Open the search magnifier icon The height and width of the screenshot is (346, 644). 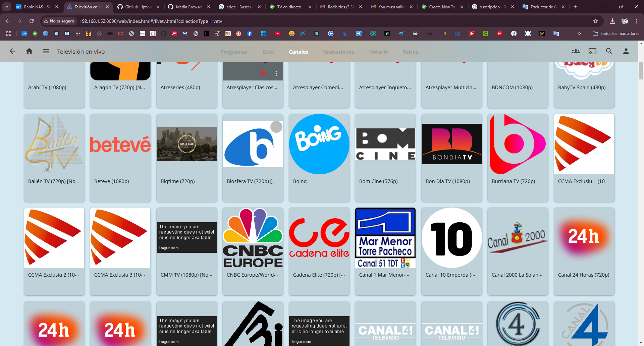[609, 51]
